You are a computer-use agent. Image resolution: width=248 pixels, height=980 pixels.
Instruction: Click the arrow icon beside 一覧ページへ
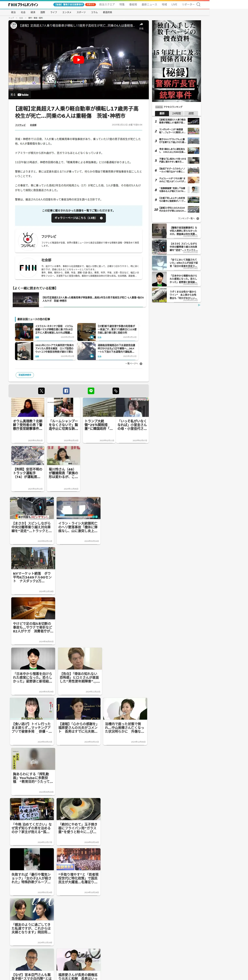click(x=141, y=364)
